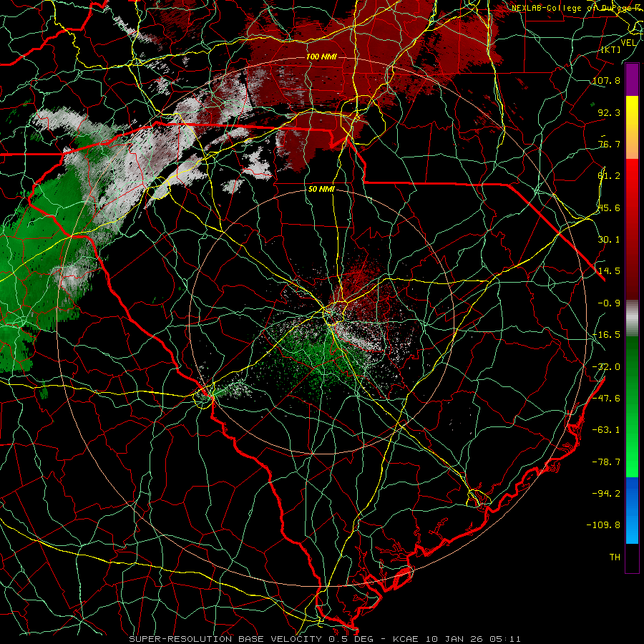Click the 45.6 legend value
The image size is (644, 644).
609,208
